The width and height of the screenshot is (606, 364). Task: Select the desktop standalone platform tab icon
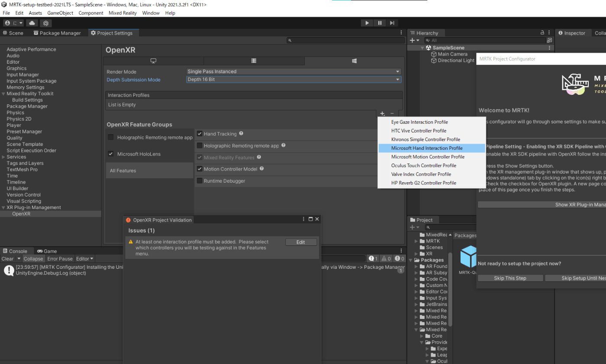click(x=153, y=61)
